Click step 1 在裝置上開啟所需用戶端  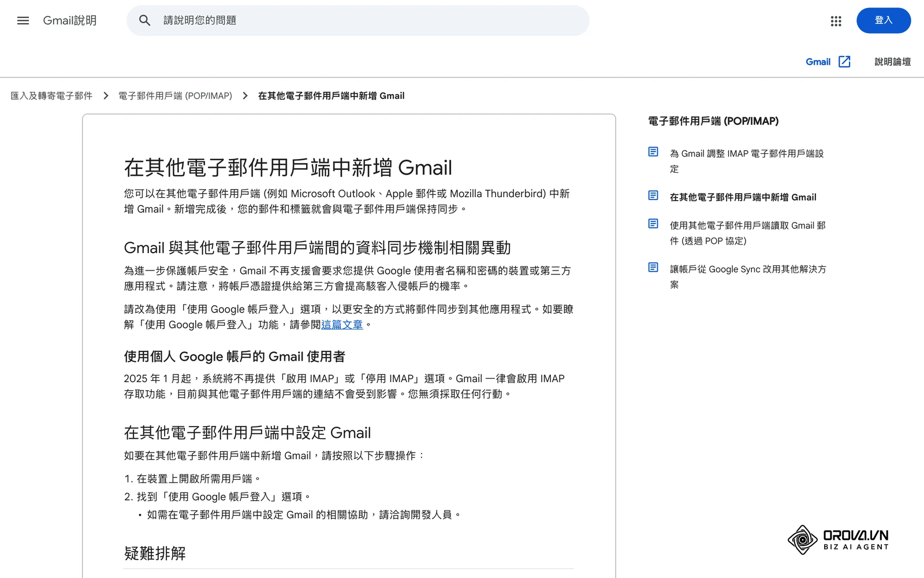tap(199, 479)
